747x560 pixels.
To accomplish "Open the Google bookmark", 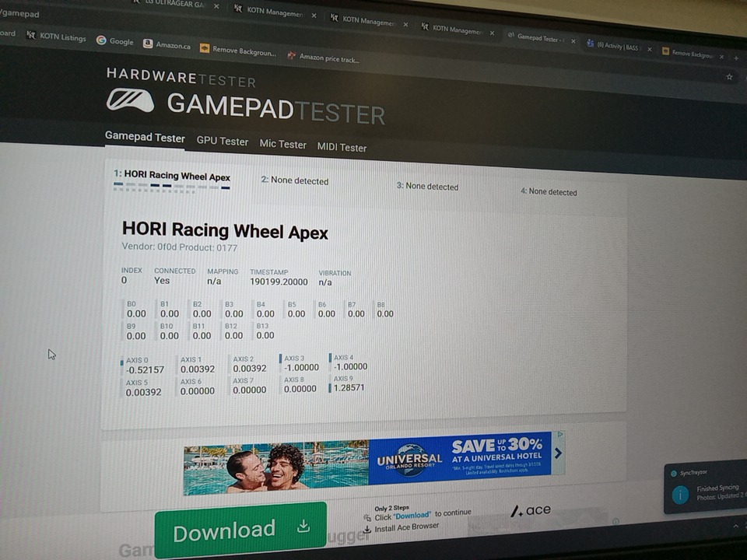I will point(114,41).
